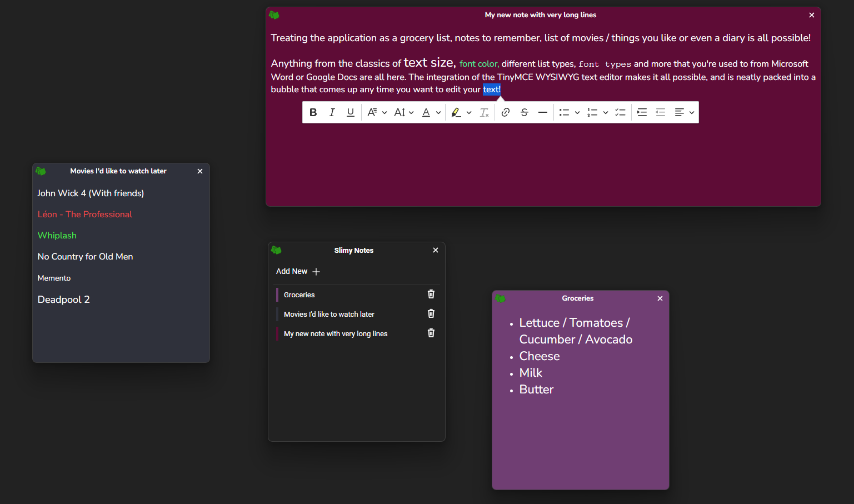Click the text alignment icon

[679, 112]
